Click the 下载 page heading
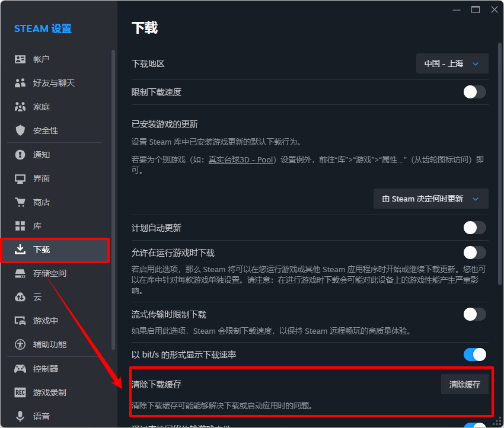 tap(145, 28)
